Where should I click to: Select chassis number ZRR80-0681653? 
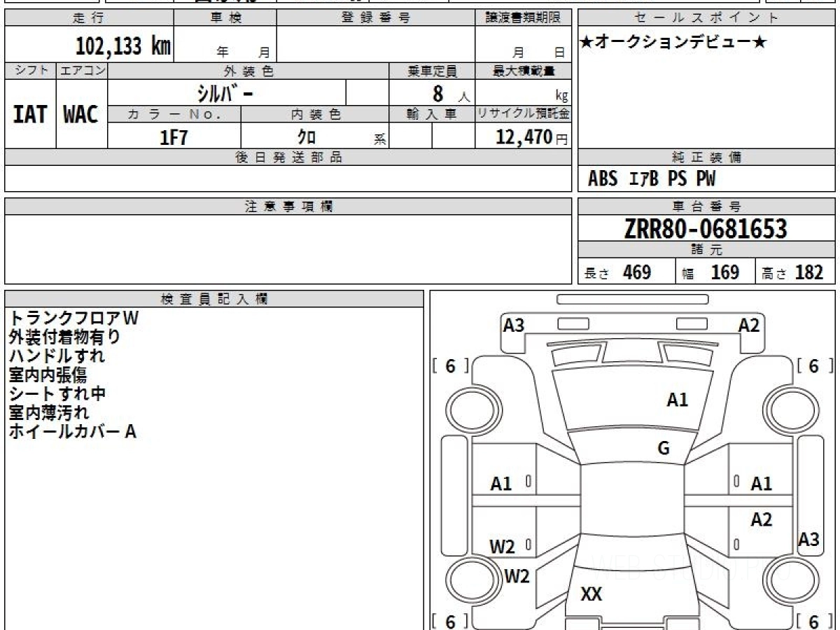(x=706, y=229)
